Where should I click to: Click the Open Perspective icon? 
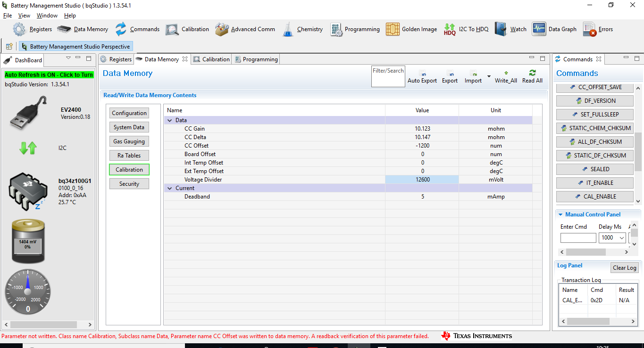[x=9, y=47]
